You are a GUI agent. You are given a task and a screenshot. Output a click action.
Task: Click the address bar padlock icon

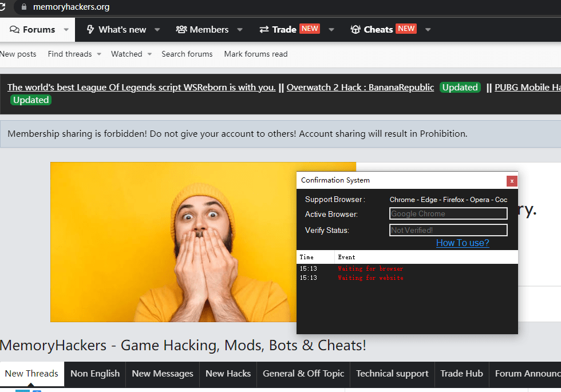pos(24,7)
